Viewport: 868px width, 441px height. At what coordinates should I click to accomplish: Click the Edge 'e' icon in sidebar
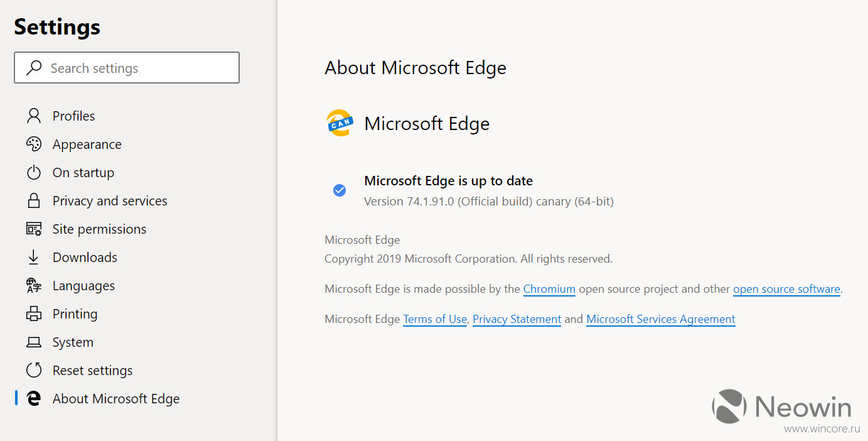[x=34, y=398]
